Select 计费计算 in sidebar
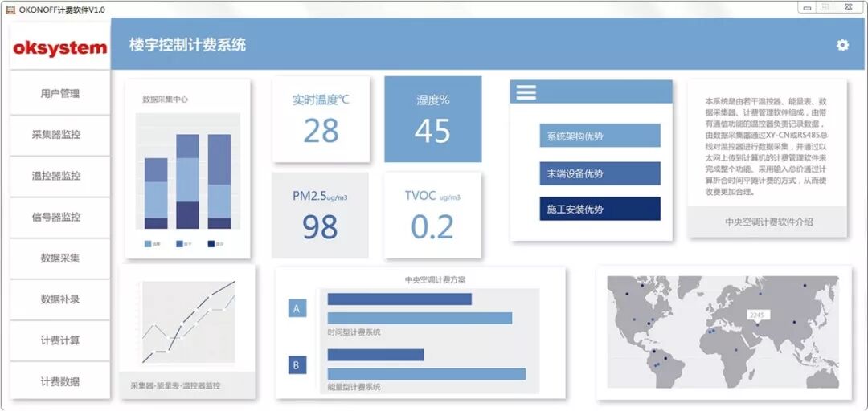This screenshot has width=868, height=411. (x=59, y=340)
